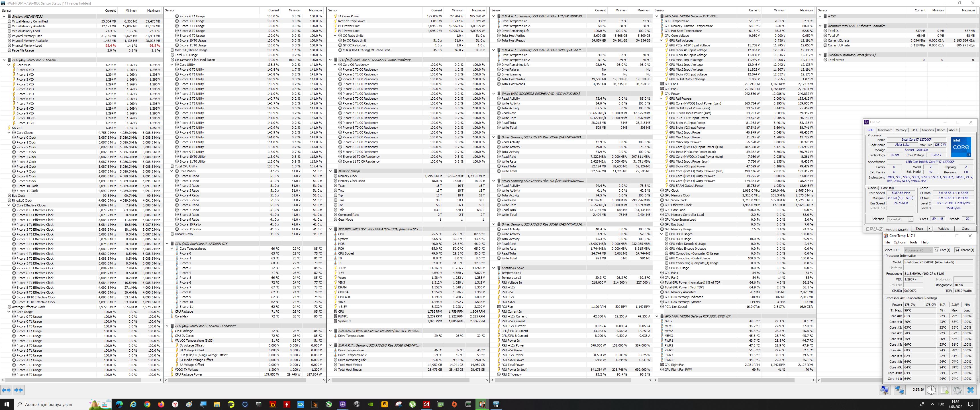This screenshot has height=410, width=980.
Task: Open File Explorer folder taskbar icon
Action: coord(217,404)
